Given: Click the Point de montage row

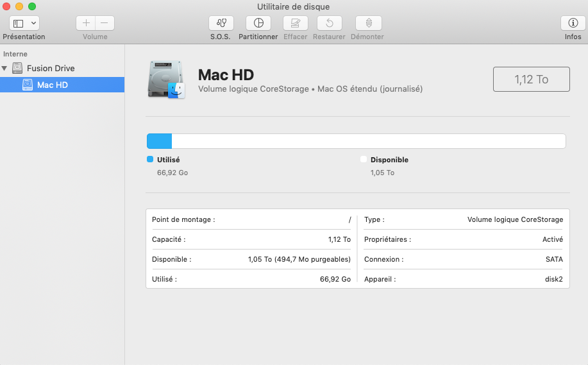Looking at the screenshot, I should tap(251, 219).
